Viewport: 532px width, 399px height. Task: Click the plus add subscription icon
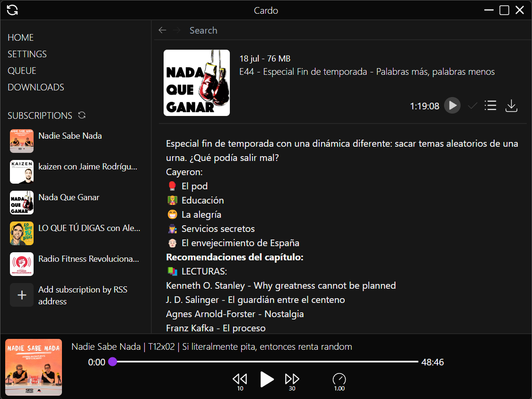[x=22, y=295]
